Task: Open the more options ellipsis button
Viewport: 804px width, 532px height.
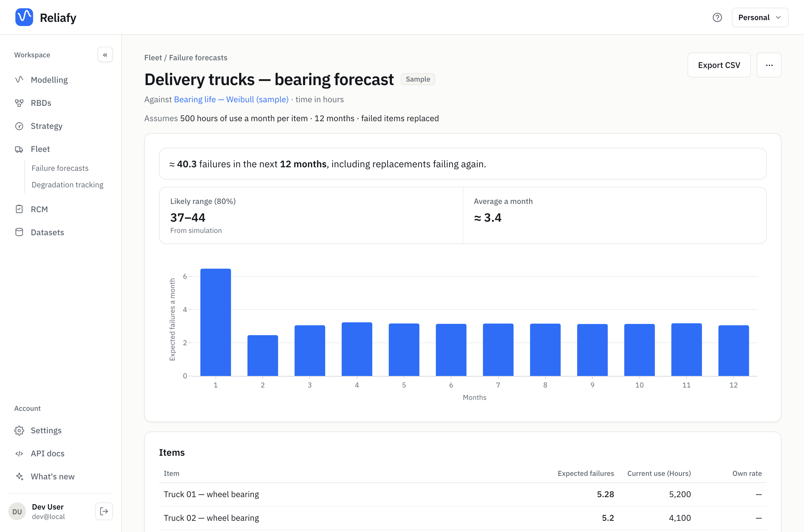Action: [769, 65]
